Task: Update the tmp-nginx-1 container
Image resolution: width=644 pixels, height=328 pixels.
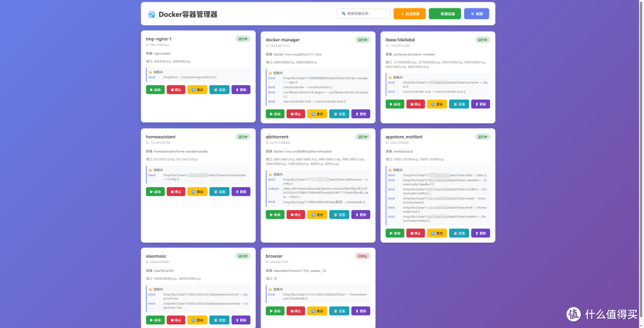Action: (x=241, y=89)
